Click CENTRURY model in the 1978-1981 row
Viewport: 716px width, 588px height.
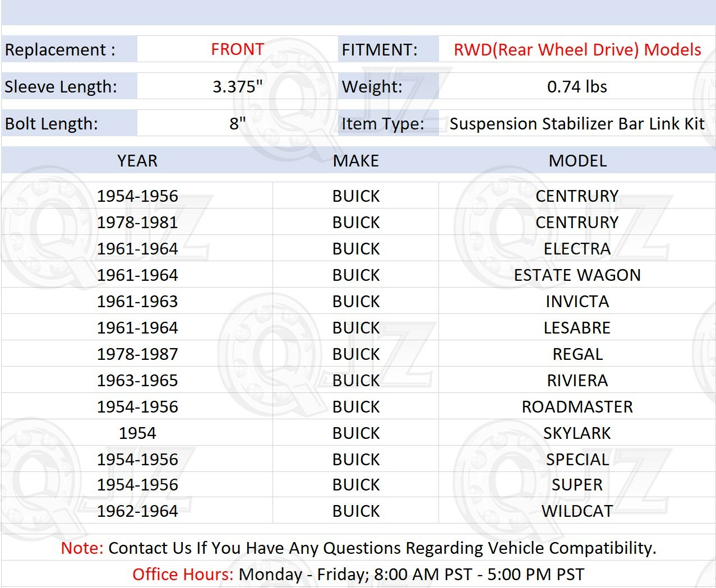coord(577,222)
